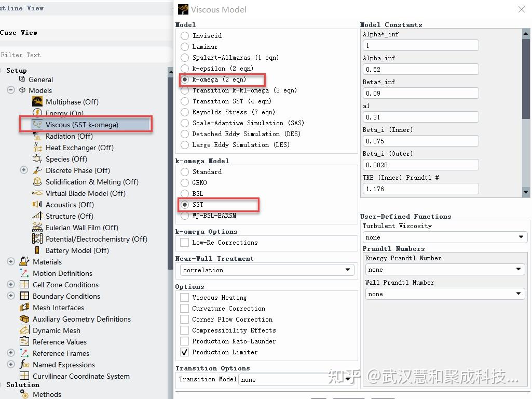532x399 pixels.
Task: Click the Model Constants scrollbar up arrow
Action: click(x=526, y=34)
